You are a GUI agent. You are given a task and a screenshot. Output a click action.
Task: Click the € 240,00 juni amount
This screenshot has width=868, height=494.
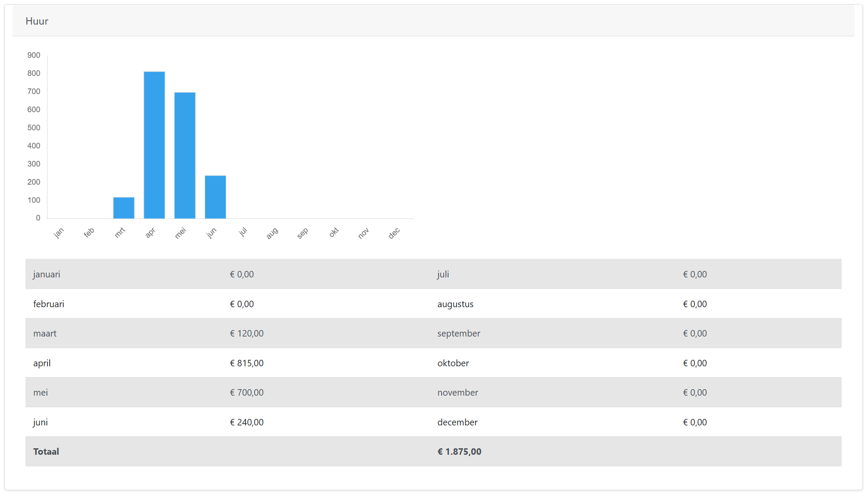[246, 422]
